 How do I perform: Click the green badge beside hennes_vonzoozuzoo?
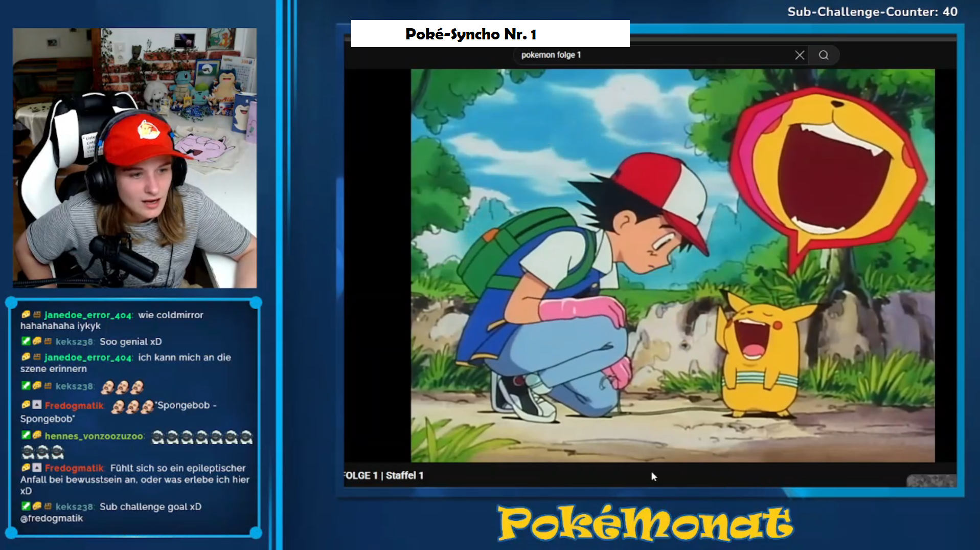click(x=26, y=435)
